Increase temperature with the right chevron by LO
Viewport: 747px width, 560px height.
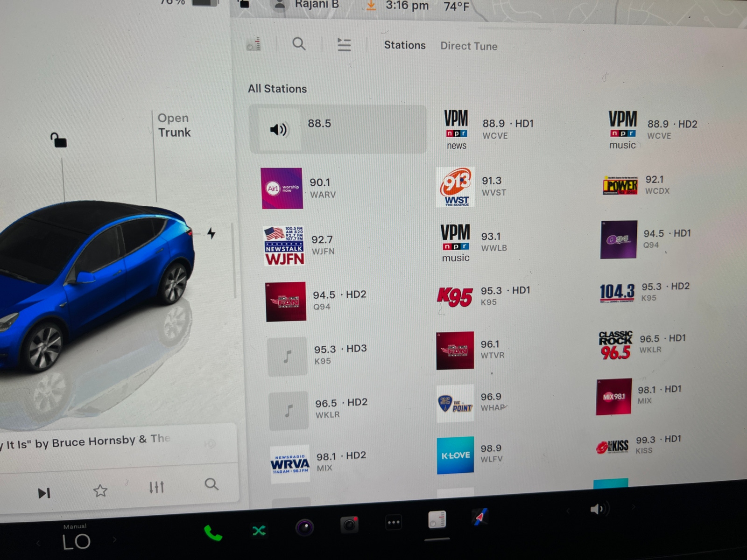(x=114, y=540)
